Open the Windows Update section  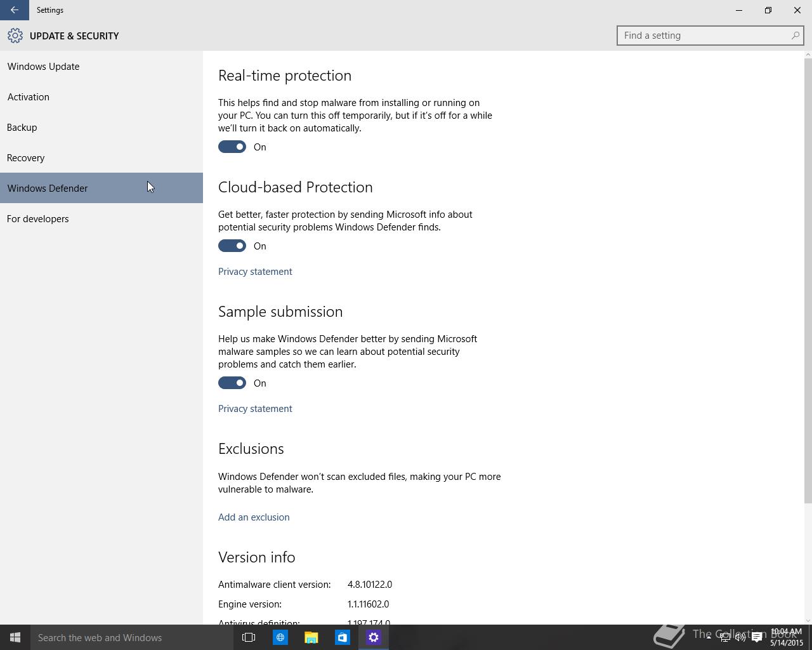(x=101, y=66)
